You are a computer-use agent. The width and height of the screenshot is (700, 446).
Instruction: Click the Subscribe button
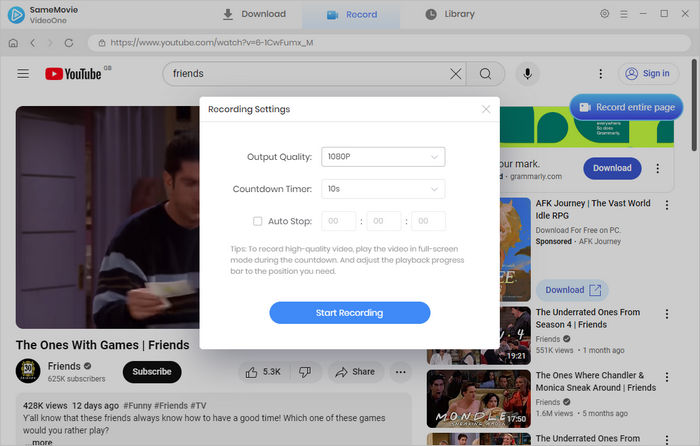pos(152,372)
